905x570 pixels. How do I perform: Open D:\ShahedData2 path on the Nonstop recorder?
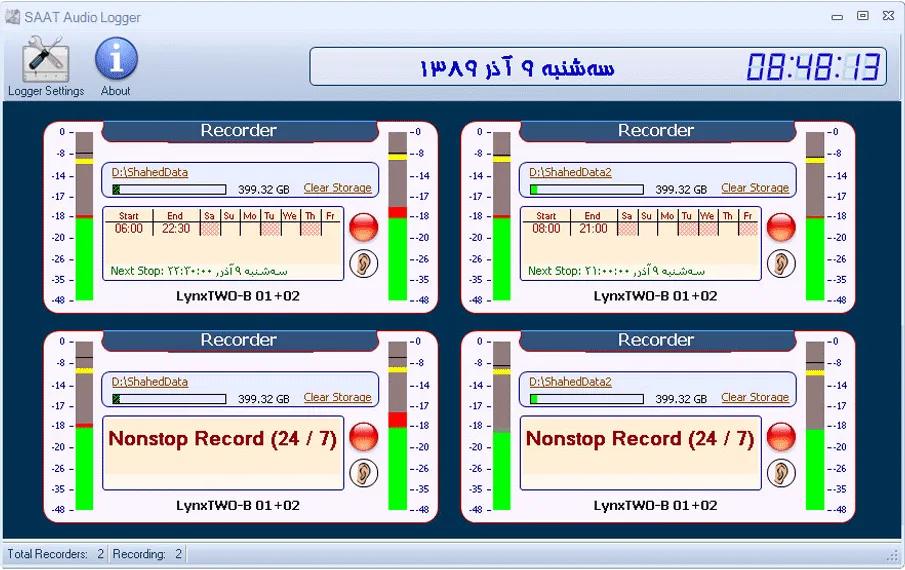[x=570, y=381]
